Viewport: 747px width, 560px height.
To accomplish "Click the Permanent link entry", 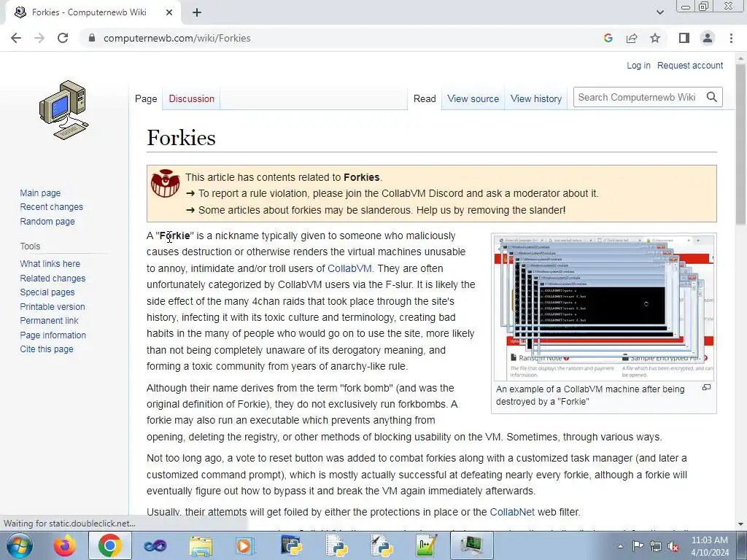I will 49,321.
